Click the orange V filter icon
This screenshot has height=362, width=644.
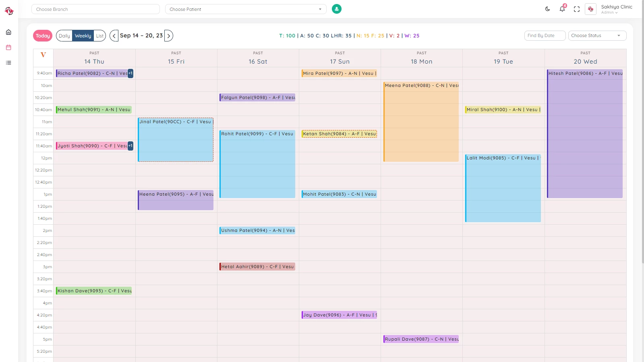click(x=43, y=55)
